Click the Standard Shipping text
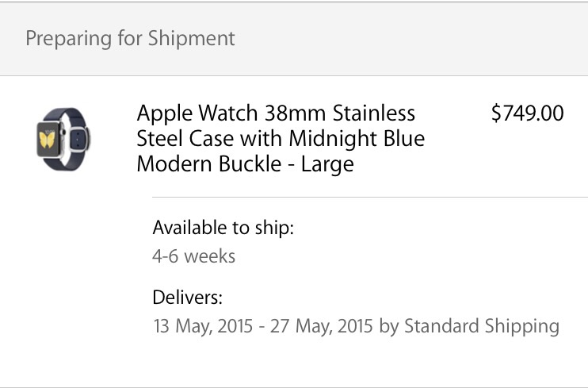 pos(482,326)
